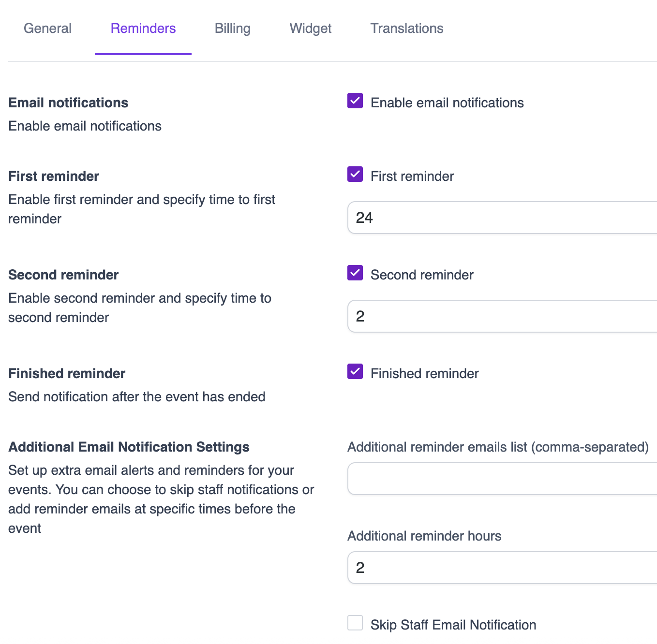This screenshot has width=657, height=644.
Task: Enable the Skip Staff Email Notification checkbox
Action: tap(355, 623)
